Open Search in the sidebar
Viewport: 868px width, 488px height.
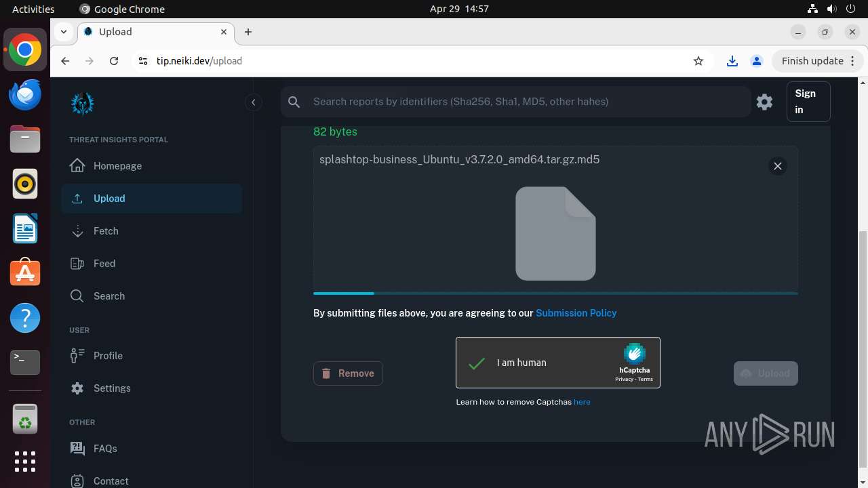[x=152, y=296]
